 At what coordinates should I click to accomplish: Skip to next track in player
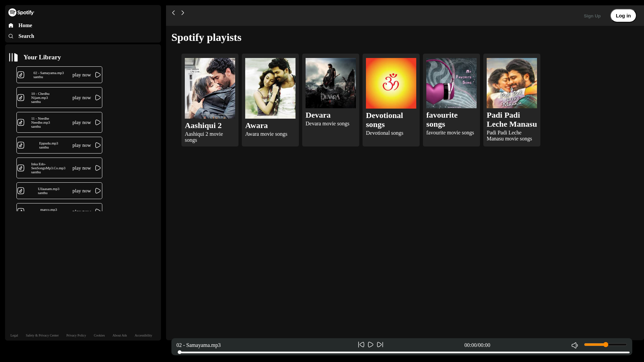[x=380, y=345]
